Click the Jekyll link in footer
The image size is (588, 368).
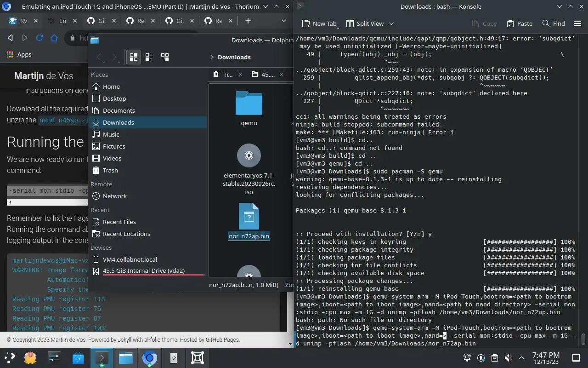(124, 339)
